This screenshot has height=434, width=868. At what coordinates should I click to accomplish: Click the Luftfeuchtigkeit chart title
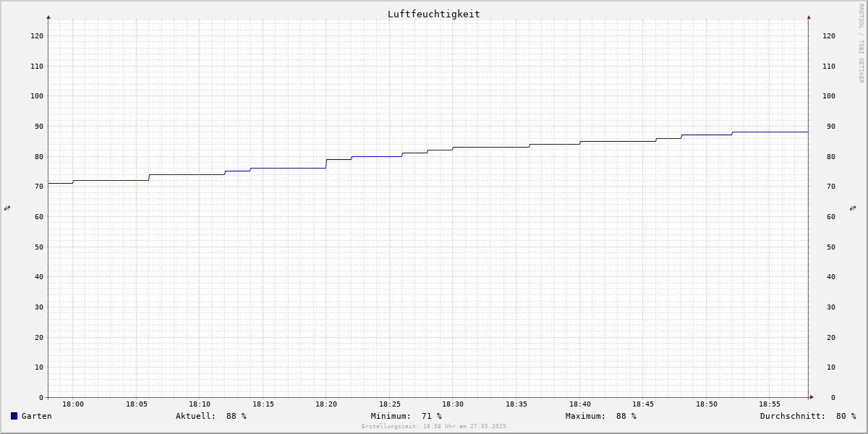click(434, 14)
